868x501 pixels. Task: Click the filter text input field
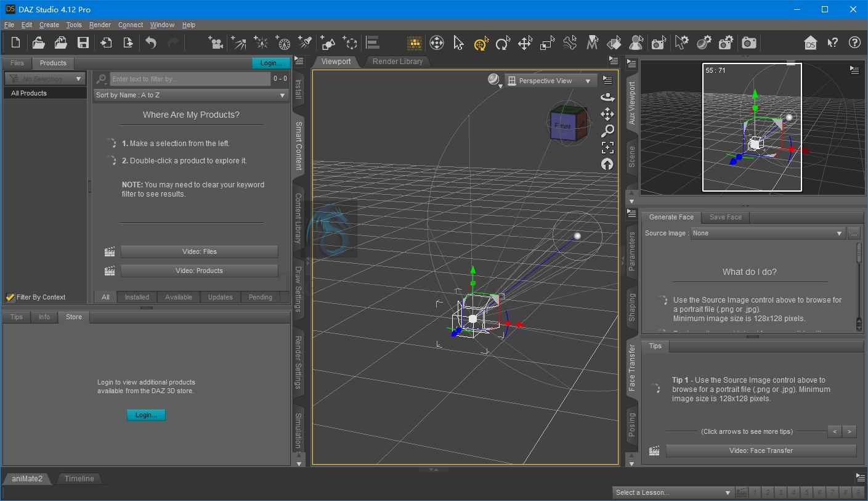point(190,79)
